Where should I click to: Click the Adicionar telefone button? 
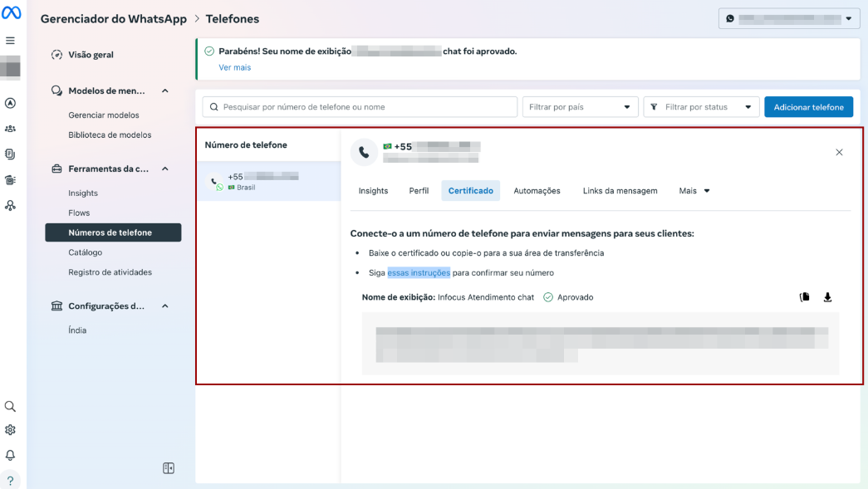coord(808,107)
